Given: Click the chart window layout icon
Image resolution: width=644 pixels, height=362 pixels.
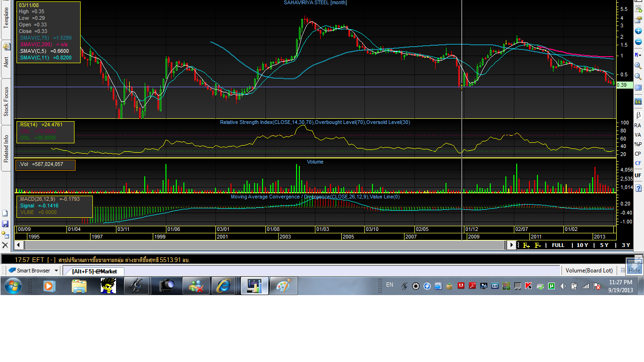Looking at the screenshot, I should click(638, 88).
